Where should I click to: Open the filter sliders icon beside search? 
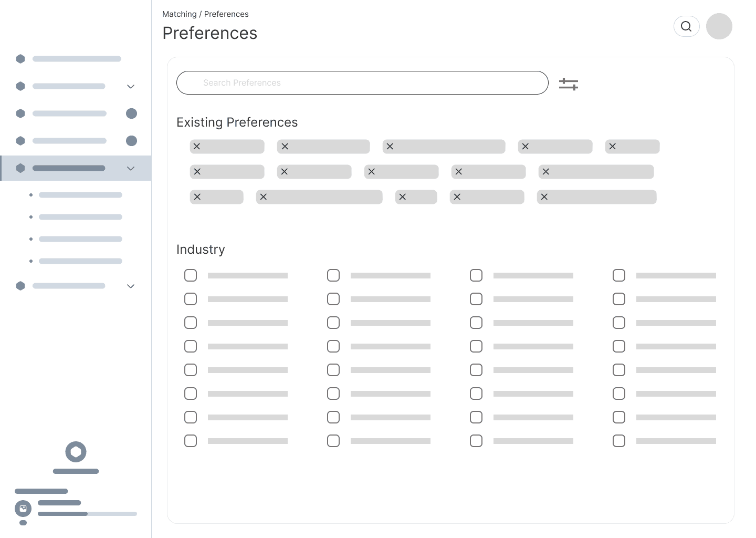coord(569,84)
